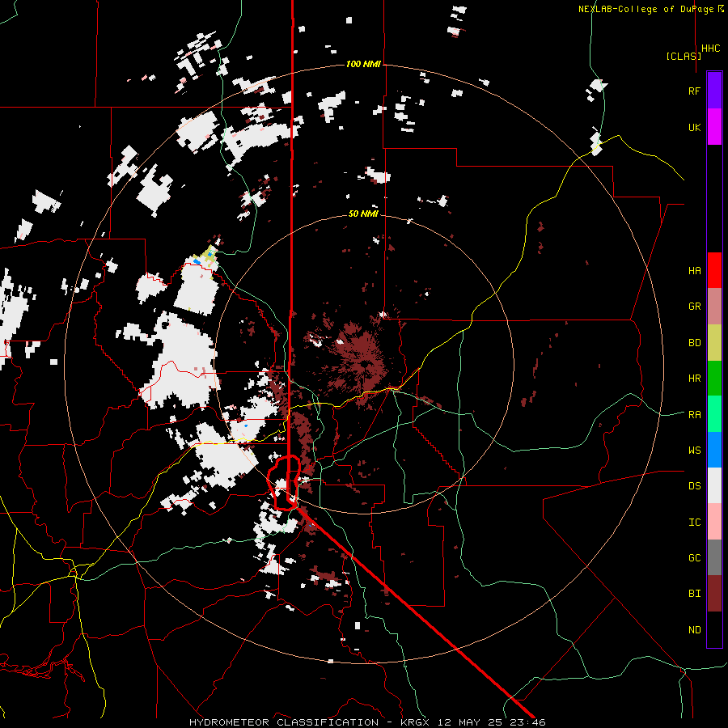Click the Hydrometeor Classification KRGX title caption
Screen dimensions: 728x728
pos(367,722)
